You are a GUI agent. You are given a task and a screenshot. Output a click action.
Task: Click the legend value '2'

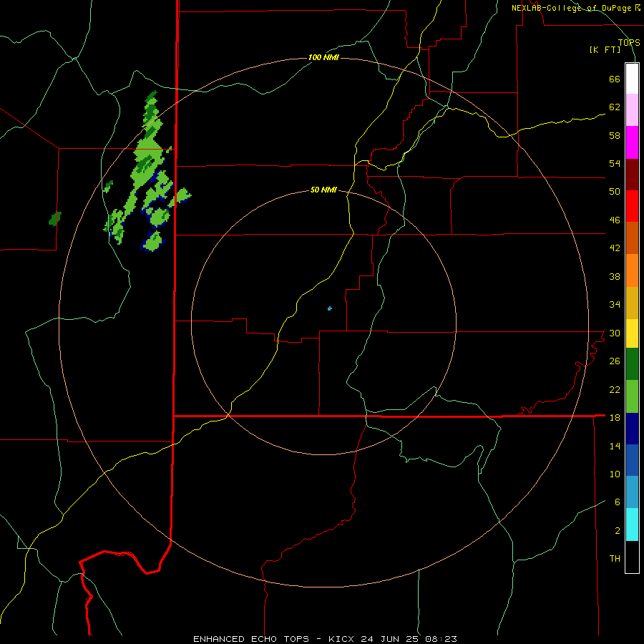[x=618, y=531]
